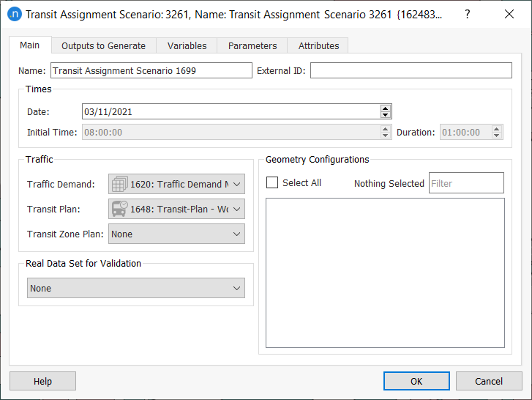Decrease the date with the down arrow
Image resolution: width=532 pixels, height=400 pixels.
(x=385, y=115)
